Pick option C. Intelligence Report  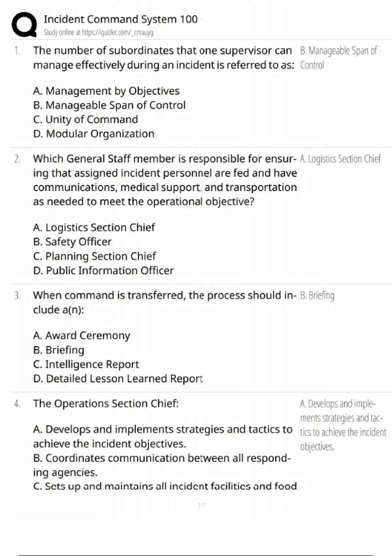pyautogui.click(x=86, y=364)
